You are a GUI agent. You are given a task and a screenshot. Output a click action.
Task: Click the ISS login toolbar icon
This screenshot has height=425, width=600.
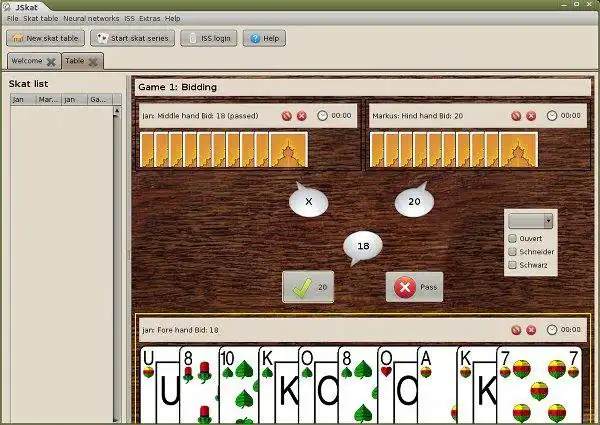(x=193, y=38)
